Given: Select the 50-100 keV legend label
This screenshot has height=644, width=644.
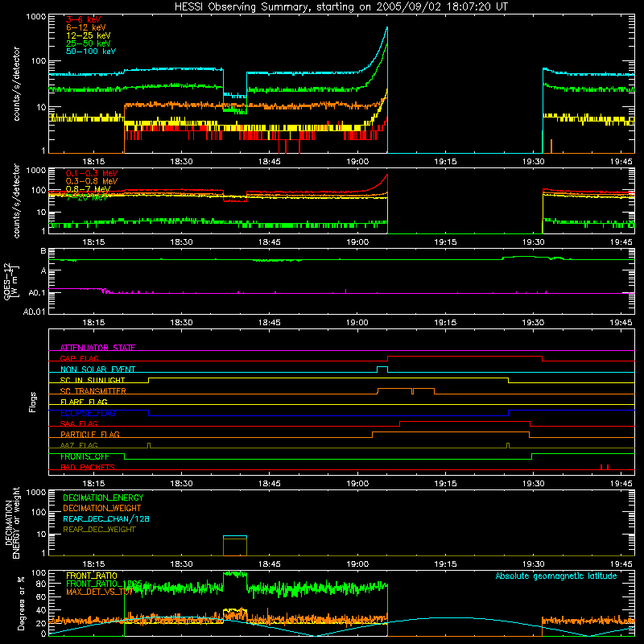Looking at the screenshot, I should 91,52.
